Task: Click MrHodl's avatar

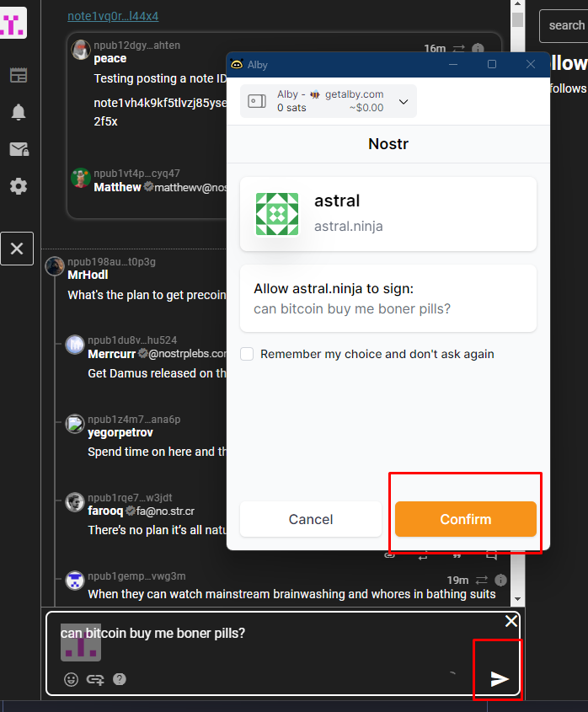Action: [55, 266]
